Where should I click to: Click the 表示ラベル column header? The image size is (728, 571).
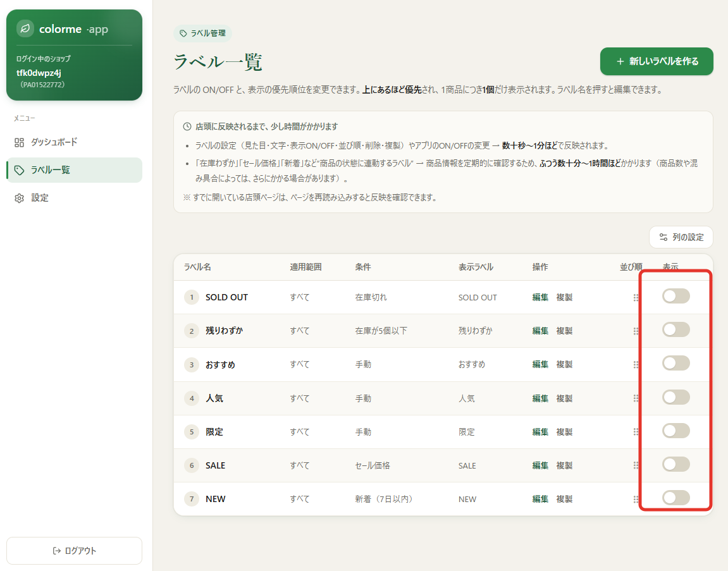click(476, 267)
